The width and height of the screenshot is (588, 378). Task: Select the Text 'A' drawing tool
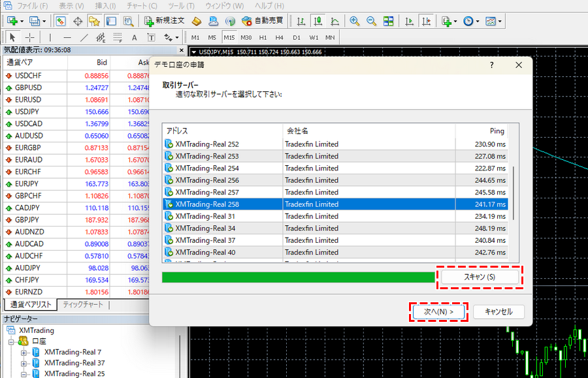tap(134, 37)
